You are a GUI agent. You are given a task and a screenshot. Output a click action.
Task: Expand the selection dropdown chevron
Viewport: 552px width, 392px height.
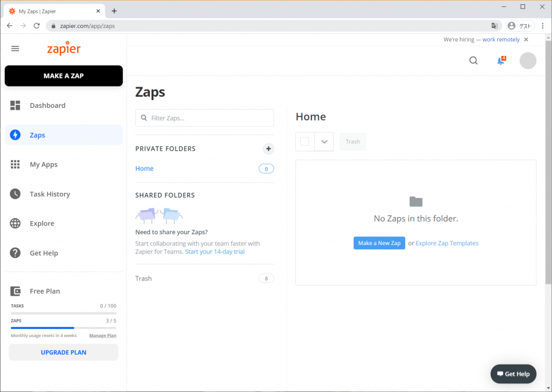tap(324, 142)
